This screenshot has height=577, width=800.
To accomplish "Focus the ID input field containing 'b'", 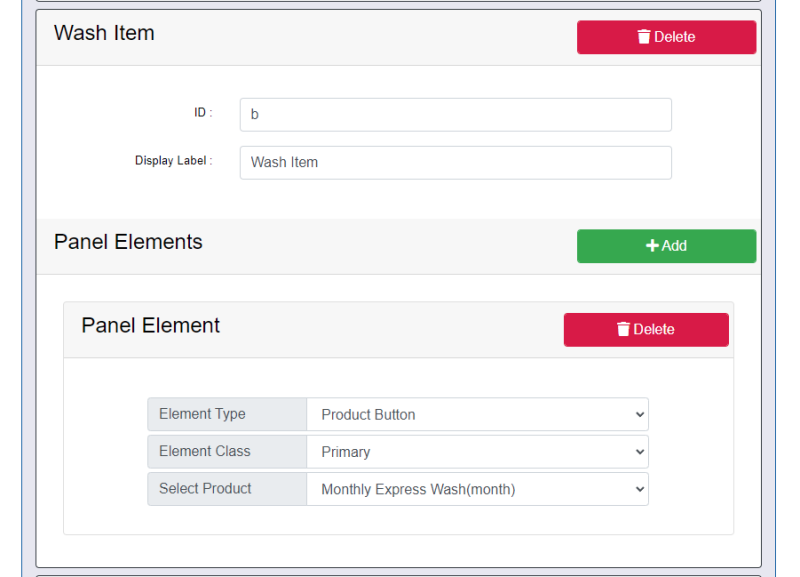I will pyautogui.click(x=455, y=114).
